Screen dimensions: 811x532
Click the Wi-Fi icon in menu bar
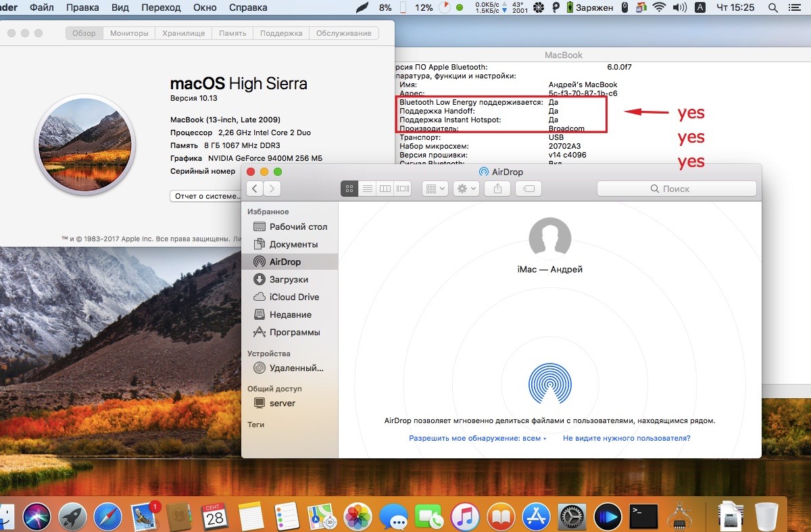(x=658, y=8)
